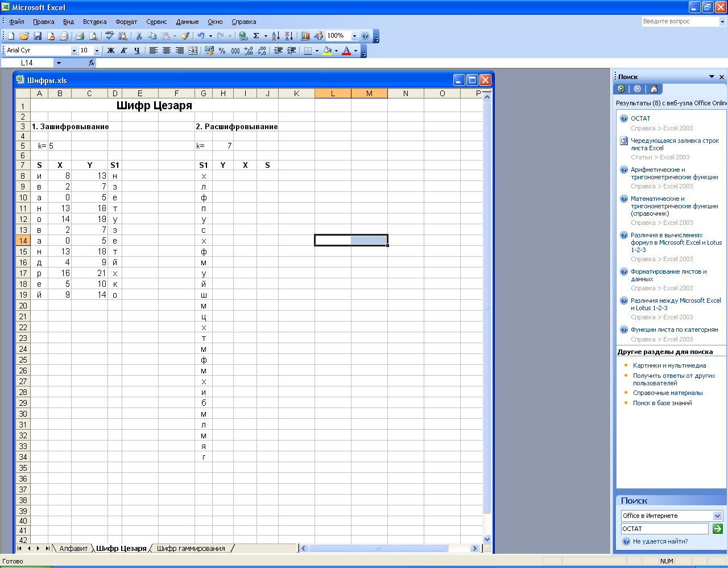Viewport: 728px width, 568px height.
Task: Toggle Italic formatting button
Action: tap(123, 51)
